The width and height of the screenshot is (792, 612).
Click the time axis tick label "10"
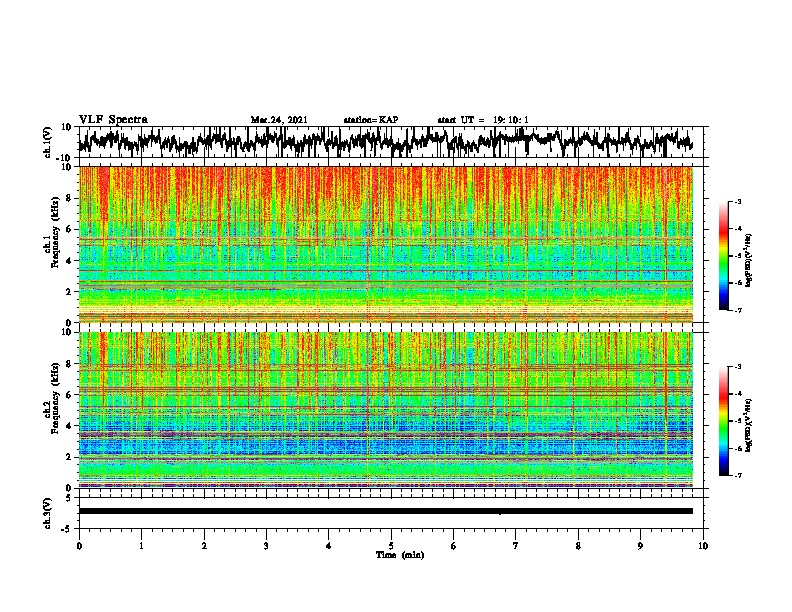703,546
